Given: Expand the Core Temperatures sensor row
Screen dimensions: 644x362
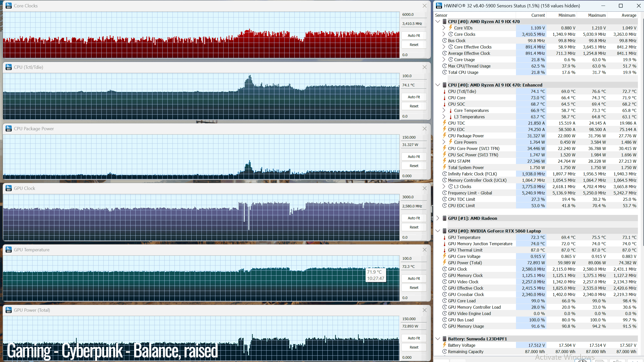Looking at the screenshot, I should pos(444,110).
